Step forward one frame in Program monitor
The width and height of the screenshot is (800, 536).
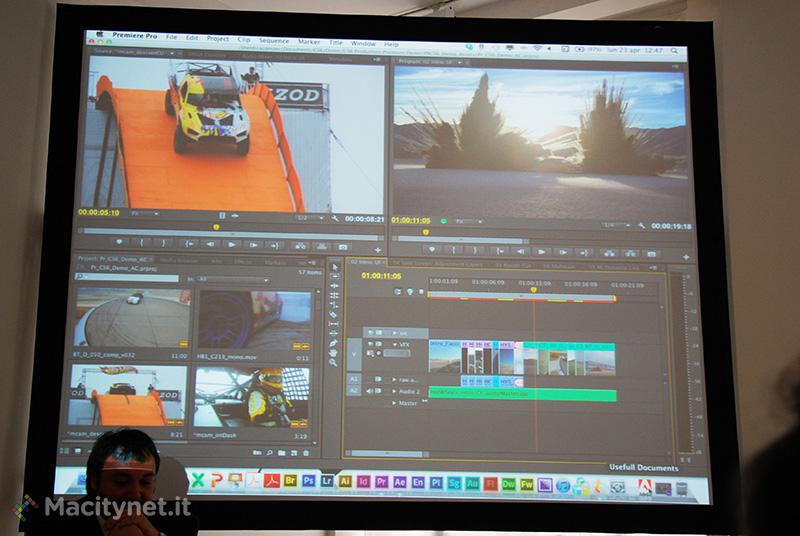point(563,252)
